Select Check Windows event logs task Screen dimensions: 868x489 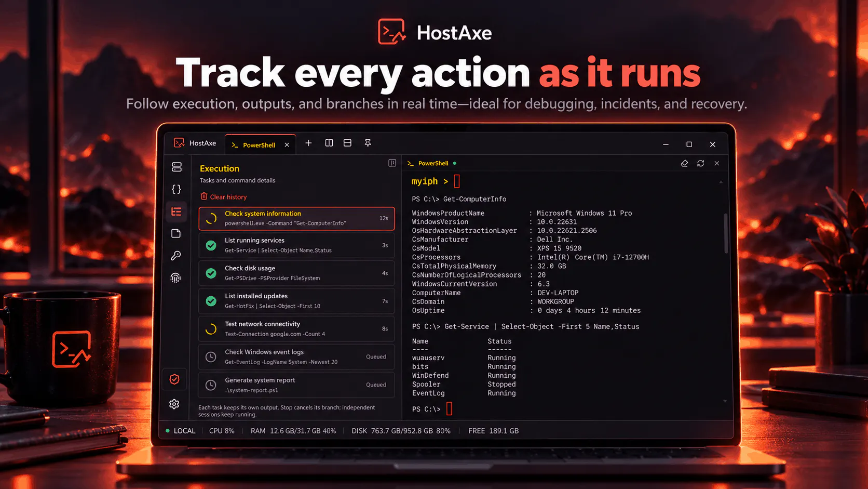(296, 357)
